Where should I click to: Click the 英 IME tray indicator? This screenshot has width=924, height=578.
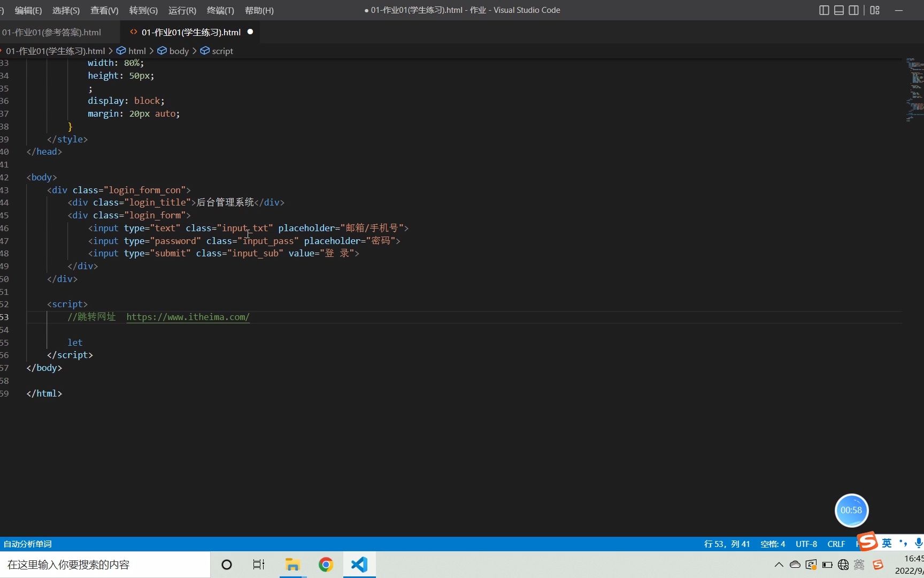tap(859, 565)
